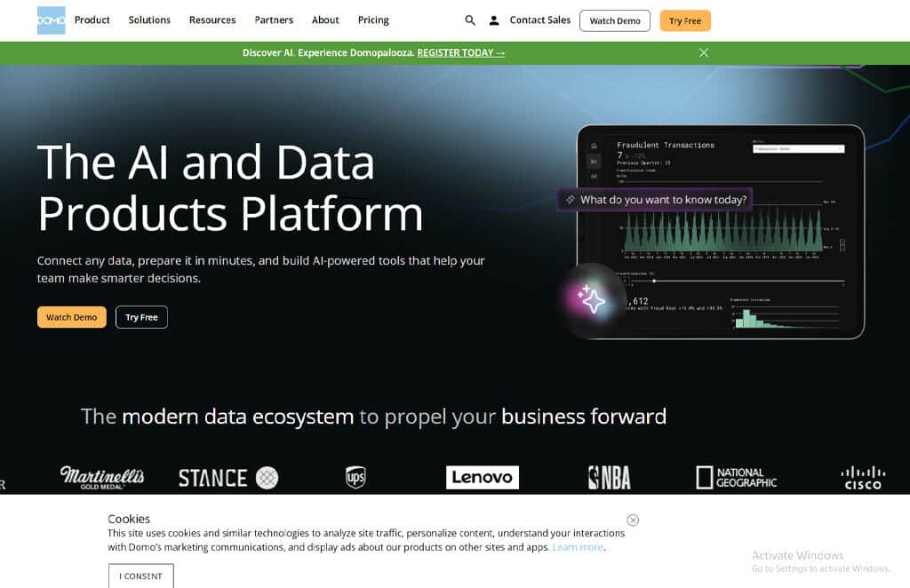Click the REGISTER TODAY link
Screen dimensions: 910x588
[460, 53]
